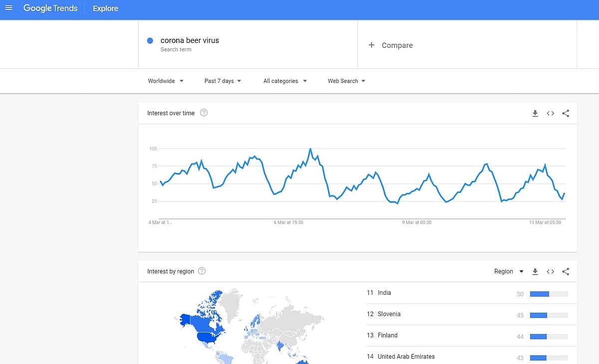Open help for Interest over time

point(204,113)
